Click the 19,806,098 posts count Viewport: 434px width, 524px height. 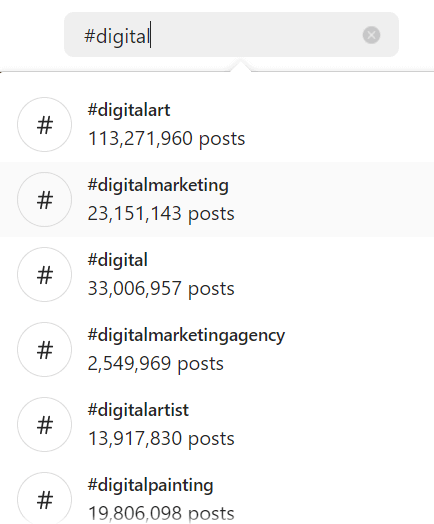pyautogui.click(x=161, y=513)
